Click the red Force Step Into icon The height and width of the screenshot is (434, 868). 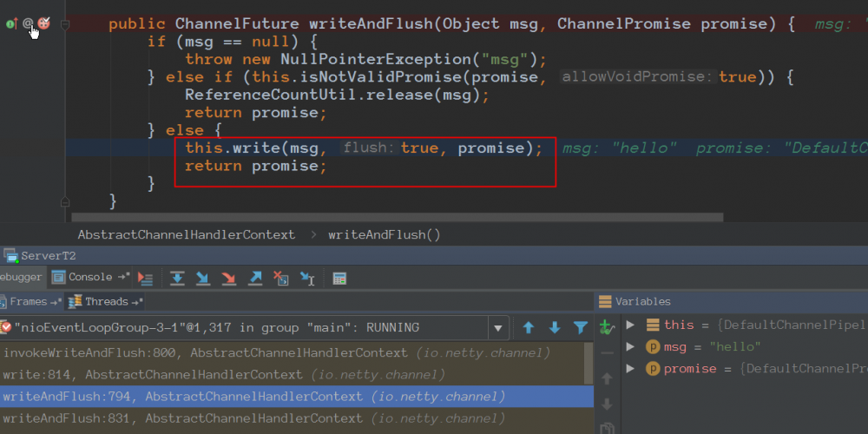tap(228, 278)
